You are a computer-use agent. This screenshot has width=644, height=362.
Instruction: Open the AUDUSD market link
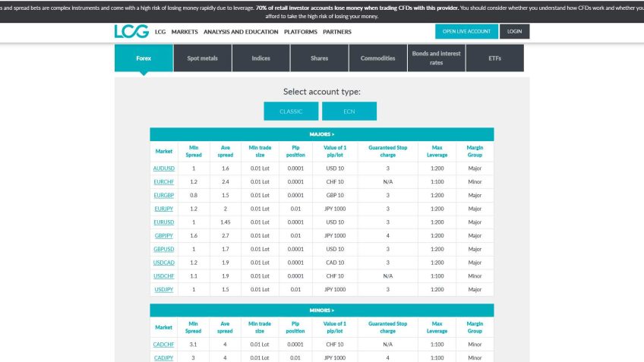[x=163, y=168]
